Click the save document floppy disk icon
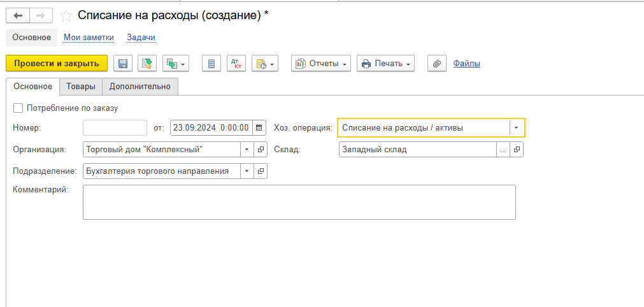The height and width of the screenshot is (307, 644). 123,63
